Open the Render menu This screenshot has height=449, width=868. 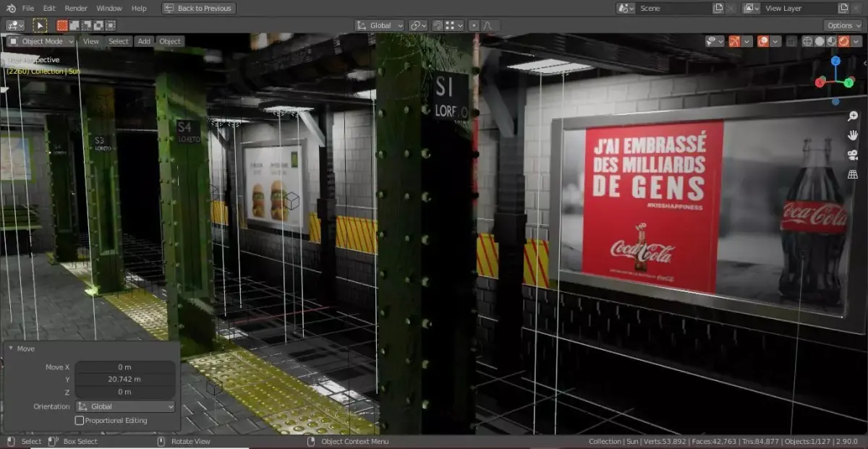tap(76, 8)
